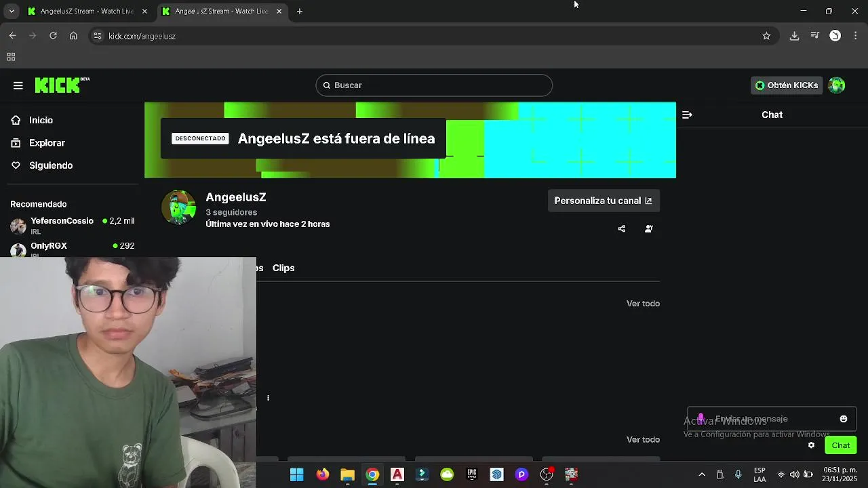Click the AngeelusZ channel avatar
This screenshot has height=488, width=868.
[179, 207]
